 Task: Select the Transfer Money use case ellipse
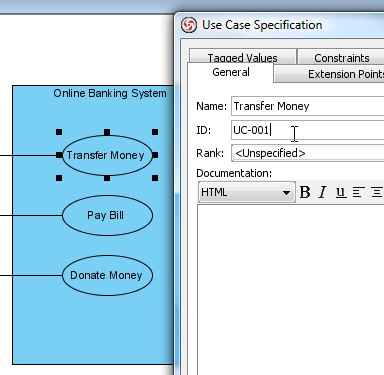(x=107, y=155)
